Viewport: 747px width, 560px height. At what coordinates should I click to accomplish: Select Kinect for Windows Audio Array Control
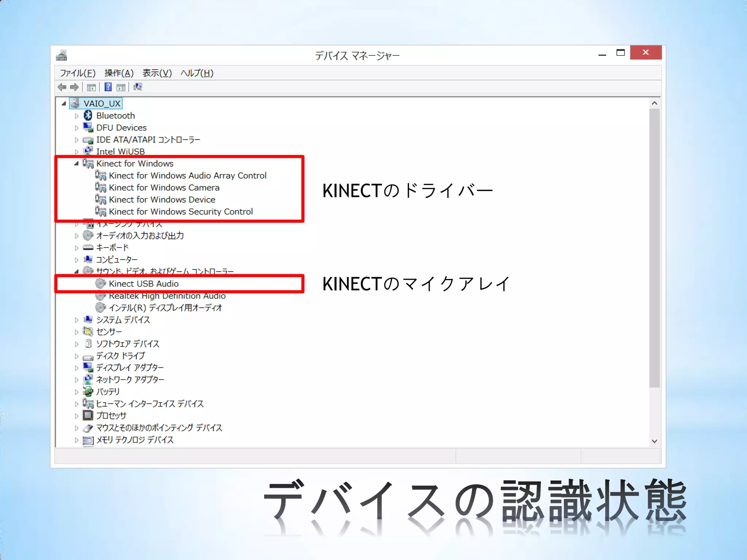point(187,176)
